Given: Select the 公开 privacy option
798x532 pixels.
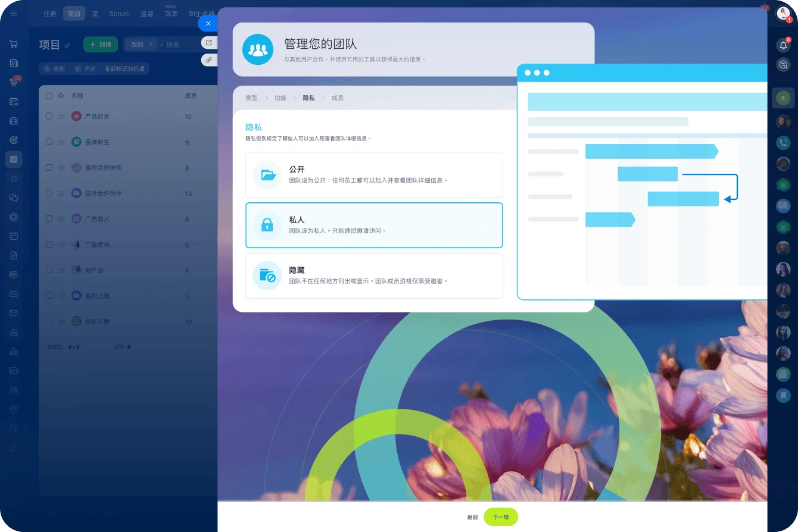Looking at the screenshot, I should coord(374,175).
